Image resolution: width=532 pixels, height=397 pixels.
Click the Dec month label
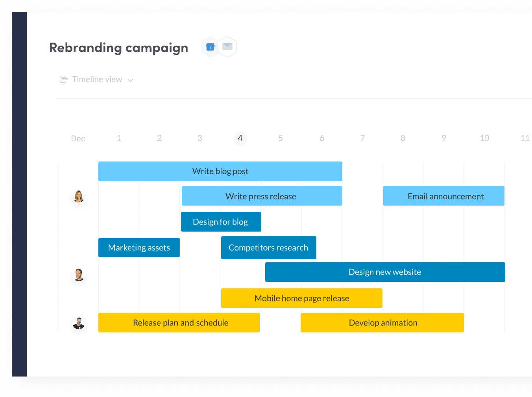[x=78, y=139]
